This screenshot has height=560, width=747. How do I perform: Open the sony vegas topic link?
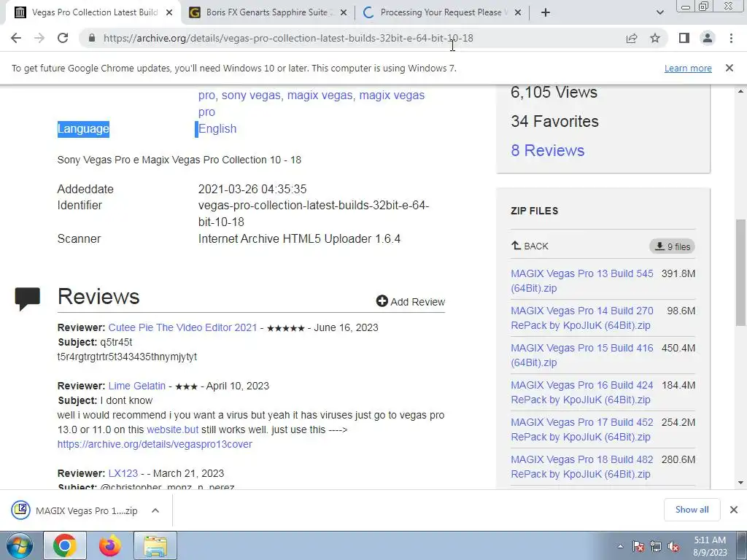click(251, 96)
